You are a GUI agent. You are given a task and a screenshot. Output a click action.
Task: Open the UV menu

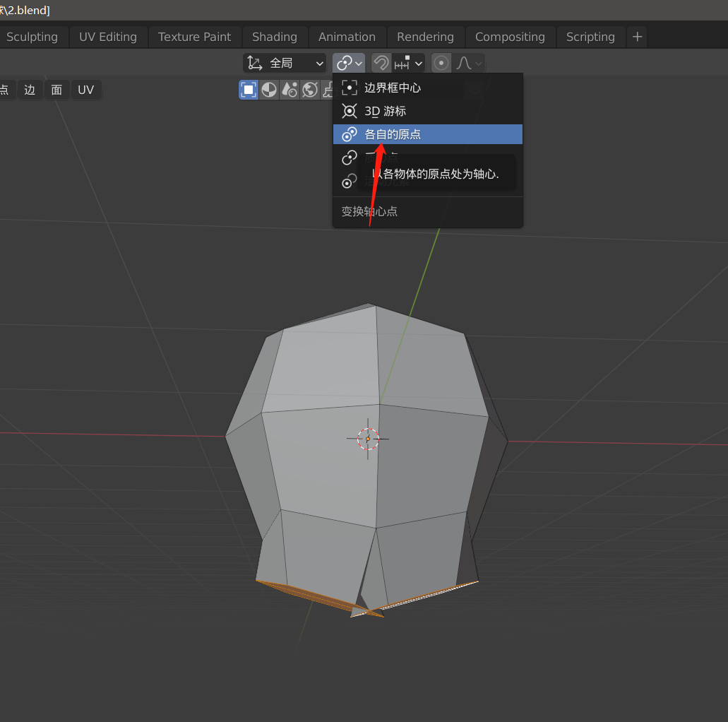pyautogui.click(x=86, y=90)
